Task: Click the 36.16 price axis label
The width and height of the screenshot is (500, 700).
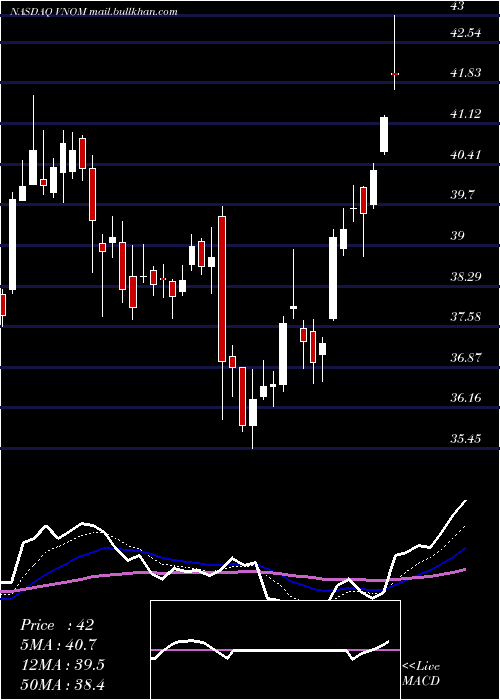Action: pyautogui.click(x=466, y=398)
